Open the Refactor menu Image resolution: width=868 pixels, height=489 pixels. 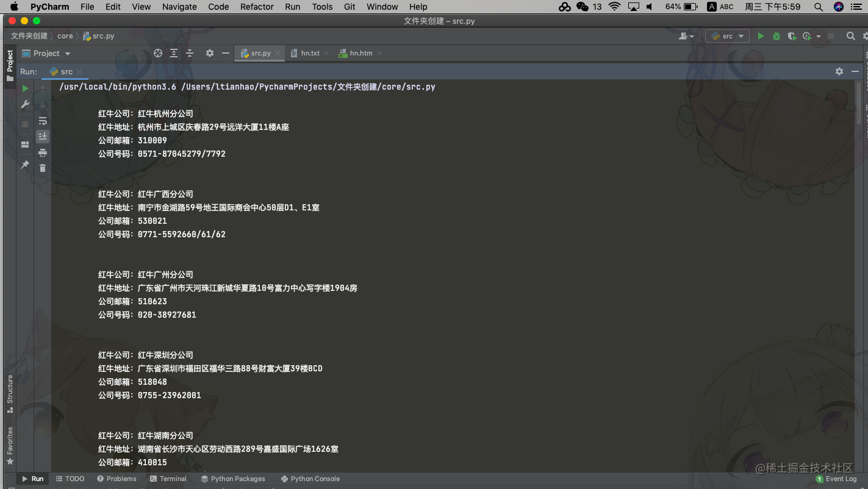pos(257,7)
